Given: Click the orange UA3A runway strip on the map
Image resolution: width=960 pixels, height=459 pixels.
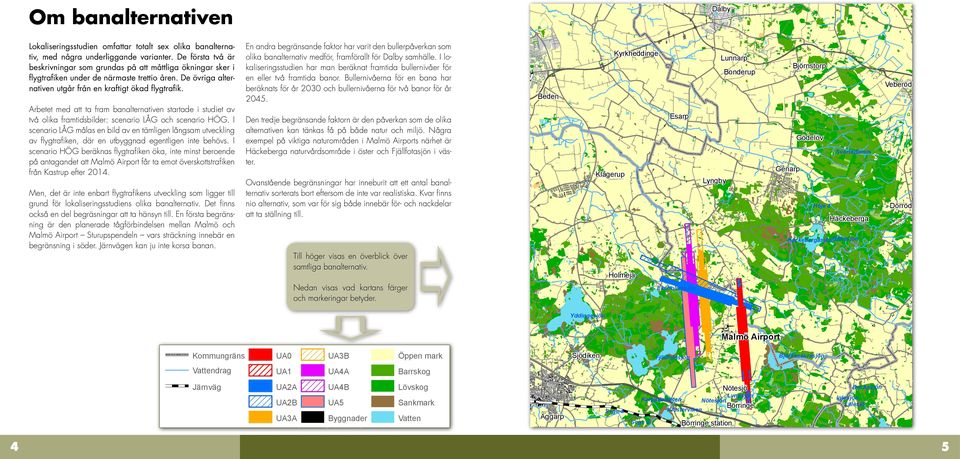Looking at the screenshot, I should coord(705,300).
